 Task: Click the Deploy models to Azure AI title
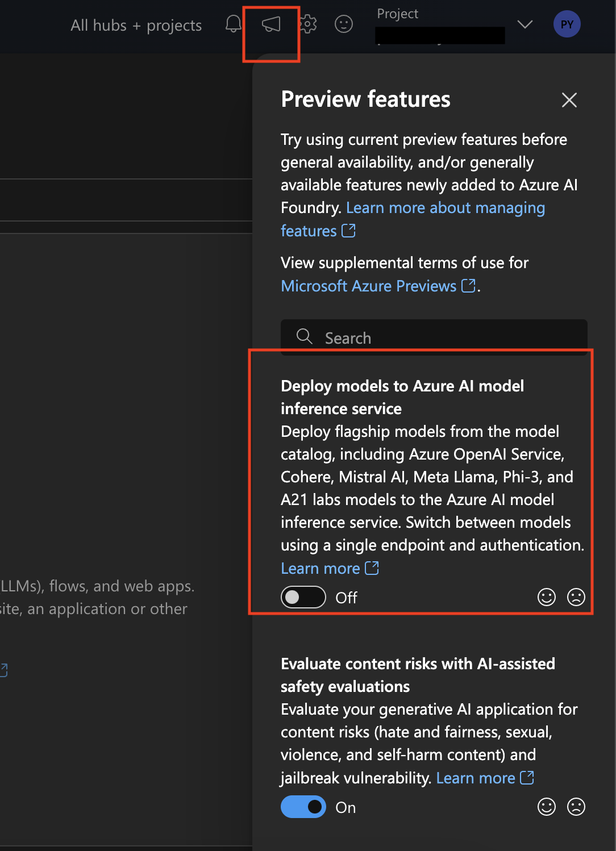tap(402, 397)
